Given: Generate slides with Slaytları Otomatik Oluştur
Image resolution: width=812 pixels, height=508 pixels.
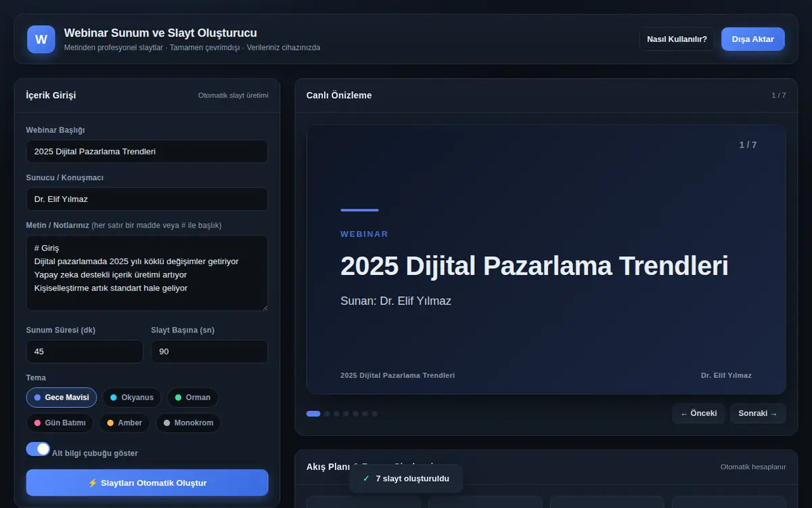Looking at the screenshot, I should click(147, 483).
